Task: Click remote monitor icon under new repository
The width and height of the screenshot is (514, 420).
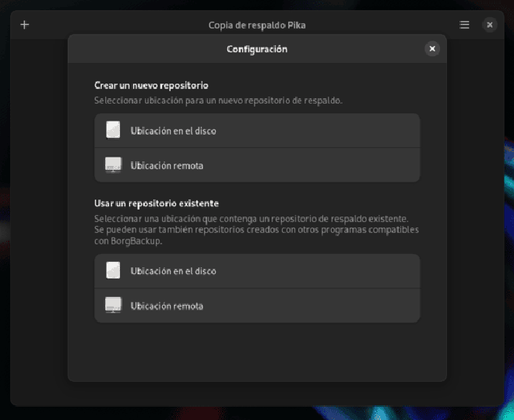Action: click(x=113, y=165)
